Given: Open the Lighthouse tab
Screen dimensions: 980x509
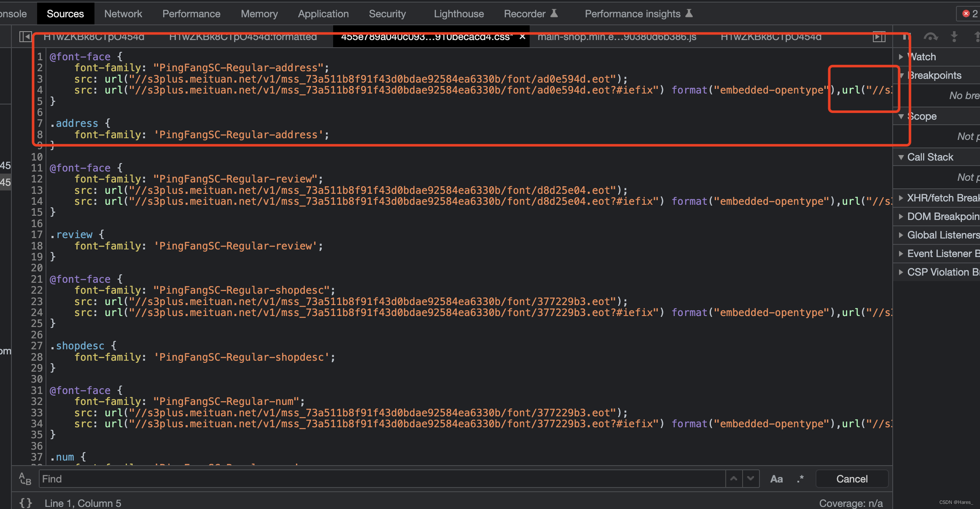Looking at the screenshot, I should [x=459, y=14].
